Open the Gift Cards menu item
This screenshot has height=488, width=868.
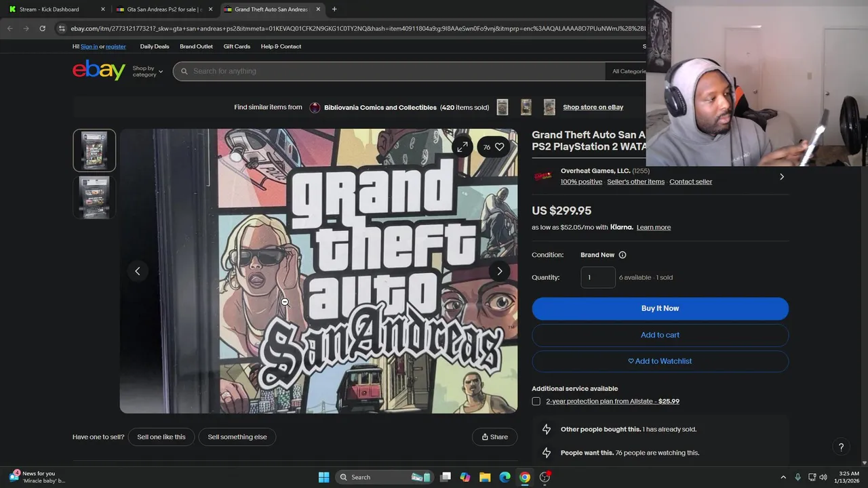pos(237,46)
